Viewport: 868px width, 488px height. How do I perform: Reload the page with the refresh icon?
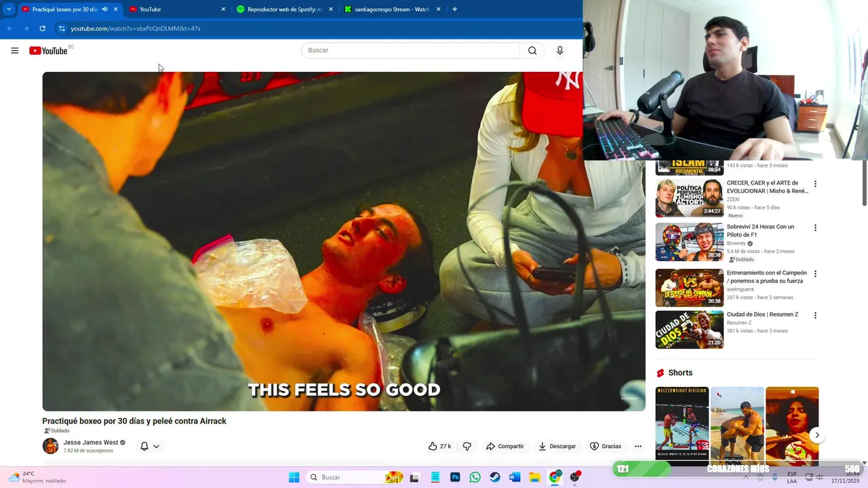pyautogui.click(x=42, y=28)
